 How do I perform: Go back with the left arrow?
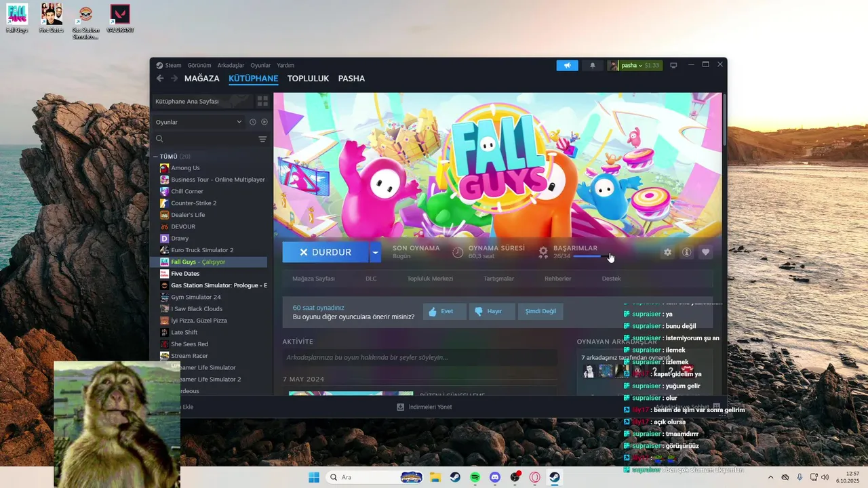(x=160, y=79)
